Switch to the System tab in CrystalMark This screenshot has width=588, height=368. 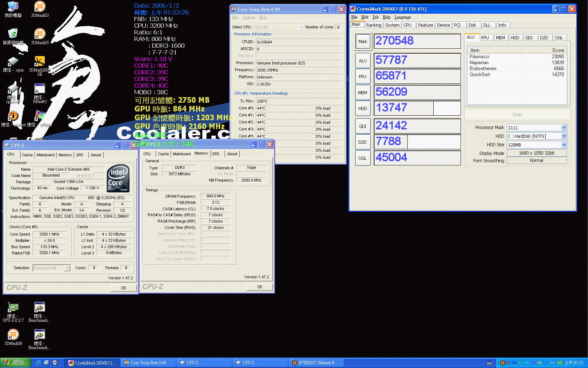click(392, 25)
